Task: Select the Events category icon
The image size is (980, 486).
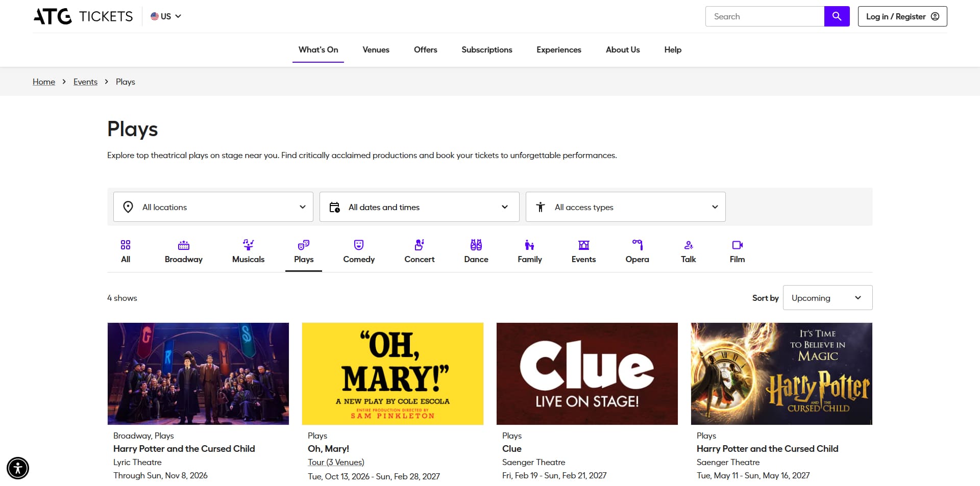Action: tap(584, 245)
